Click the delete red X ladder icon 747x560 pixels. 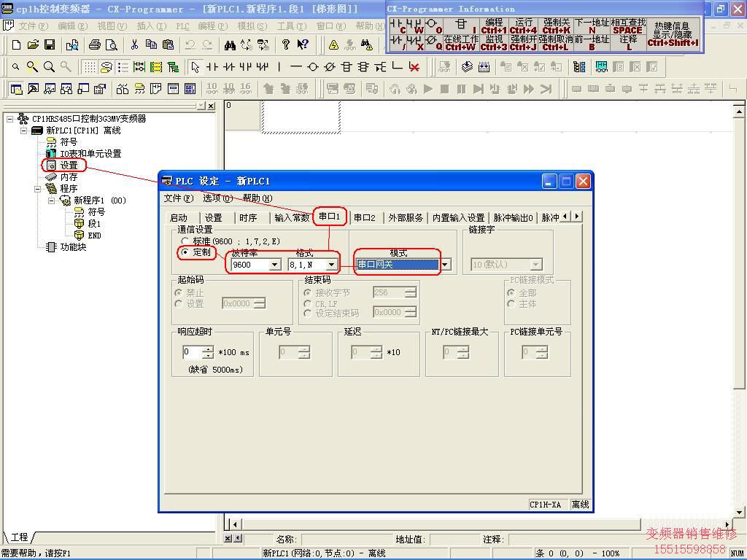pyautogui.click(x=414, y=67)
